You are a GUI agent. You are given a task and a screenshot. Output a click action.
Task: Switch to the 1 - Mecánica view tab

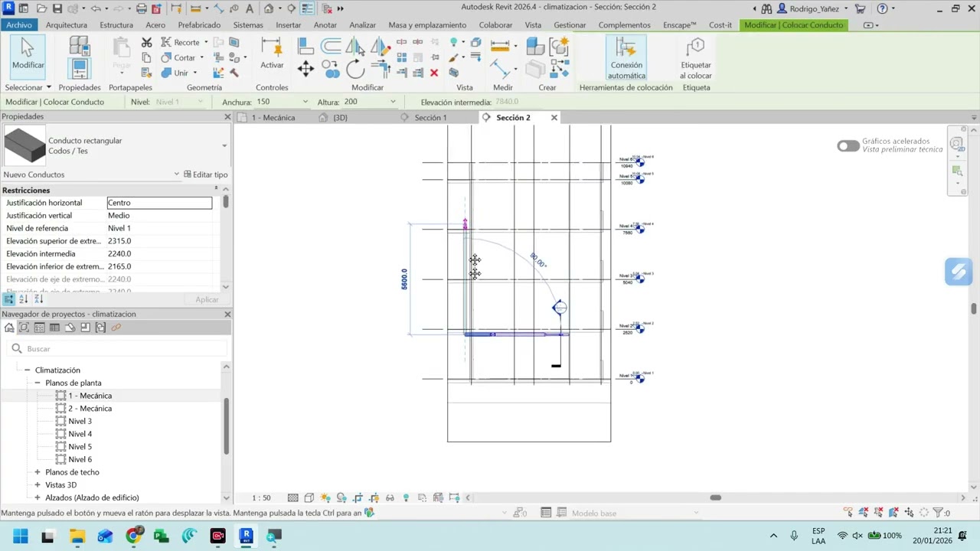[x=273, y=118]
